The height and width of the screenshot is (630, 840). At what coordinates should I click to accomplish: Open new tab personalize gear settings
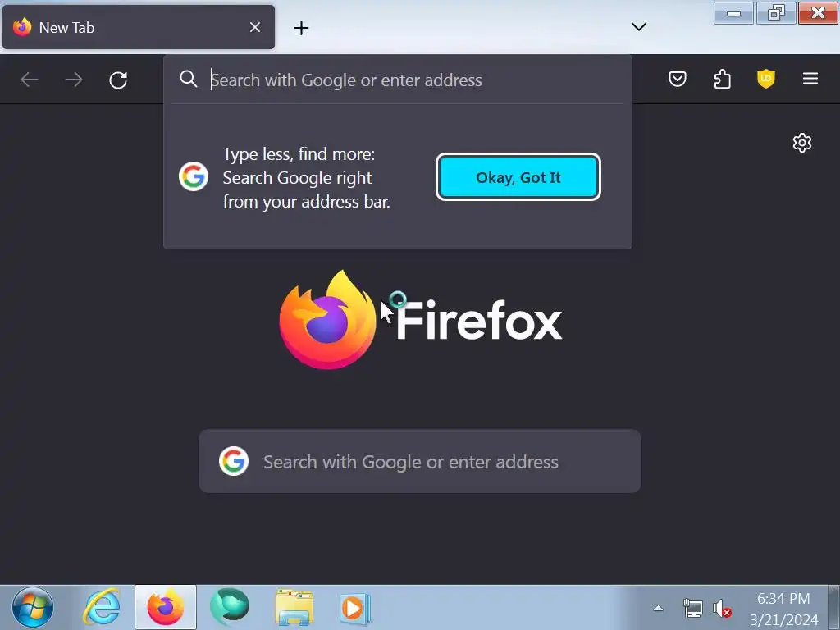pos(802,143)
